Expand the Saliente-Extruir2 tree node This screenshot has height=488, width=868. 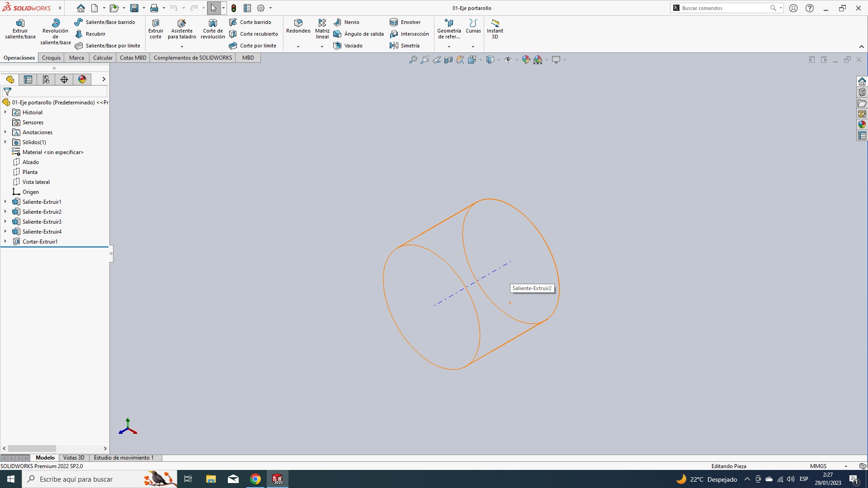tap(5, 212)
